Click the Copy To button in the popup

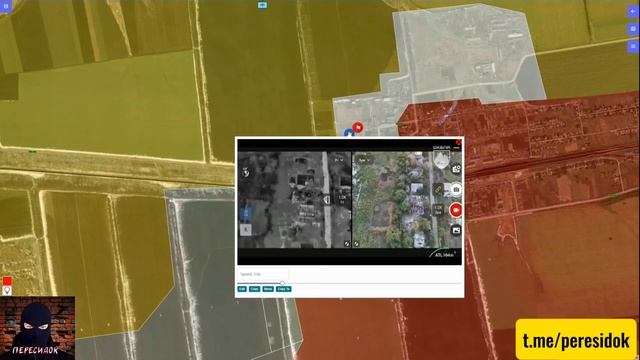(283, 289)
